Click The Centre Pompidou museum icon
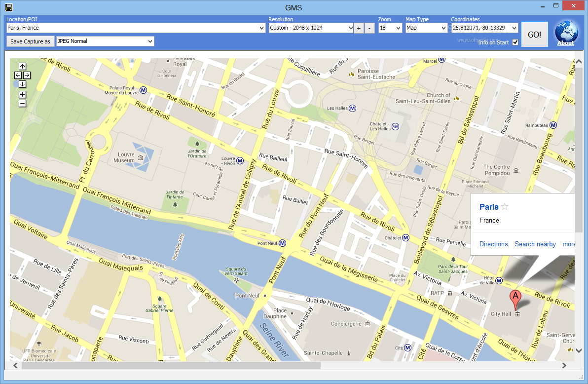588x384 pixels. [x=516, y=170]
